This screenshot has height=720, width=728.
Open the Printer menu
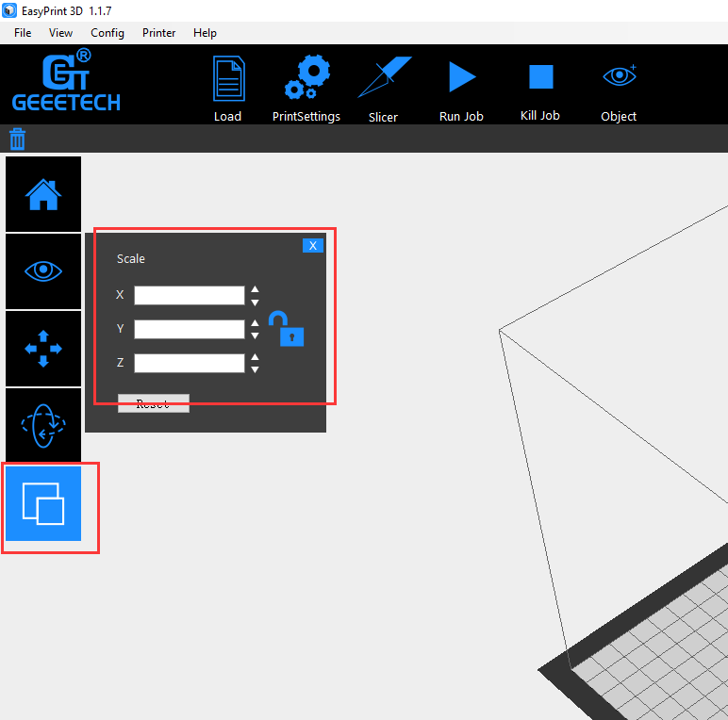tap(158, 33)
